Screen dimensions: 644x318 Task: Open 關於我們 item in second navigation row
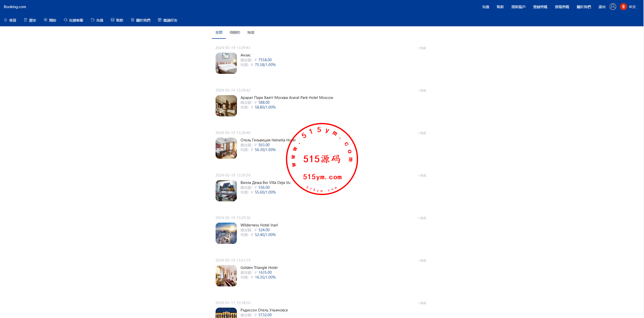pos(143,20)
